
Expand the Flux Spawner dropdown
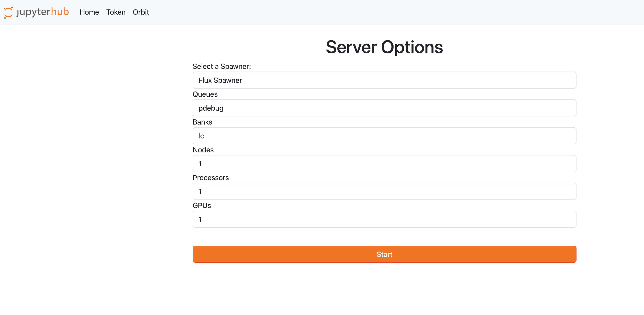[x=384, y=80]
